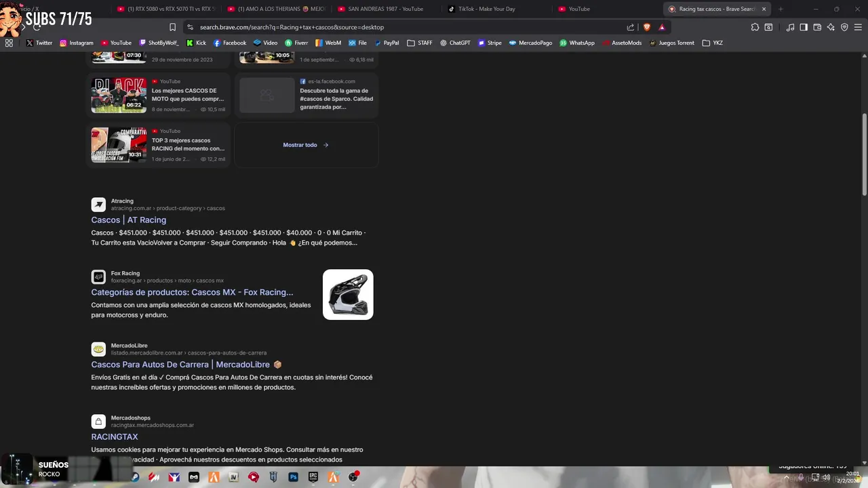This screenshot has height=488, width=868.
Task: Open the apps grid icon in bookmarks bar
Action: coord(9,43)
